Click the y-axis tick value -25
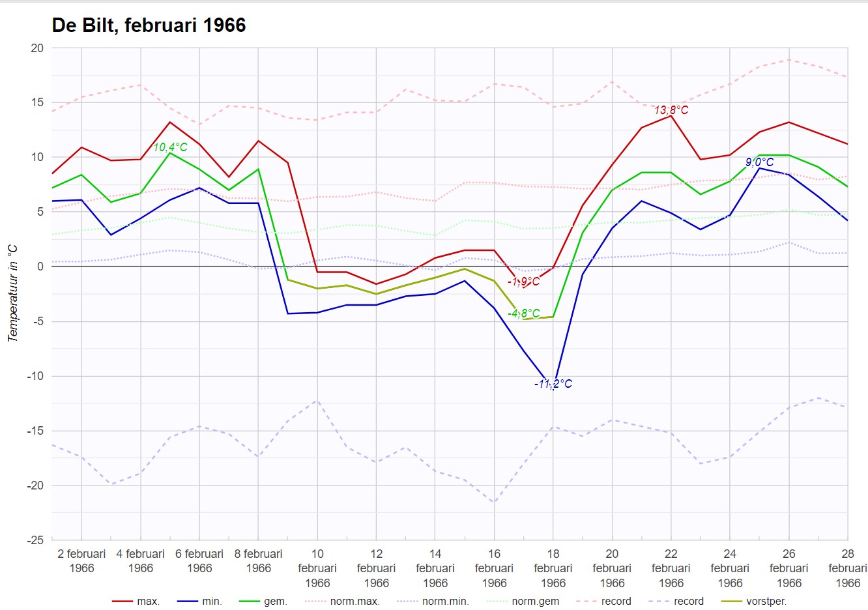This screenshot has height=610, width=868. click(x=35, y=540)
